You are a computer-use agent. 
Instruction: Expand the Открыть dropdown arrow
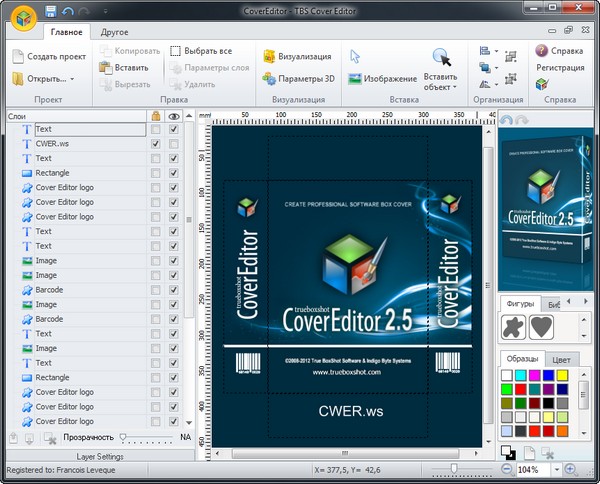(x=73, y=78)
